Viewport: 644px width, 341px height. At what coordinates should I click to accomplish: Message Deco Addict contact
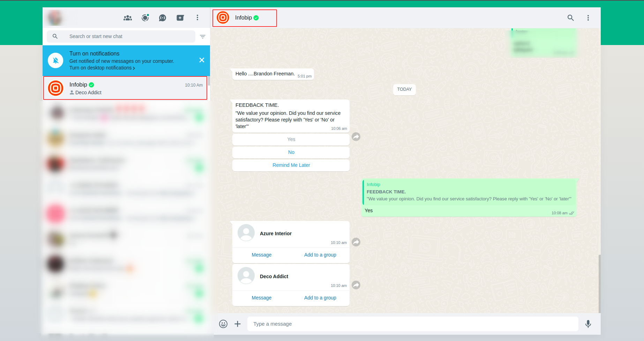click(x=262, y=298)
